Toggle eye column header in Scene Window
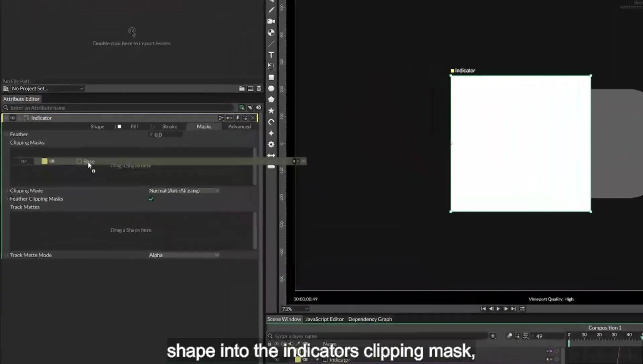 [x=277, y=344]
